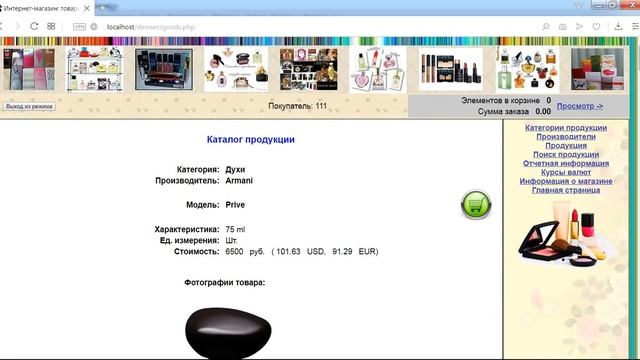The width and height of the screenshot is (640, 360).
Task: Open the downloads icon in the browser toolbar
Action: (618, 26)
